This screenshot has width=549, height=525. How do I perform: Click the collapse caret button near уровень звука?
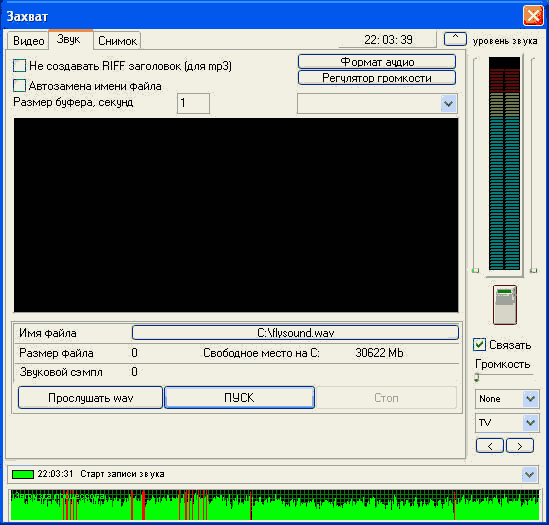pyautogui.click(x=455, y=39)
